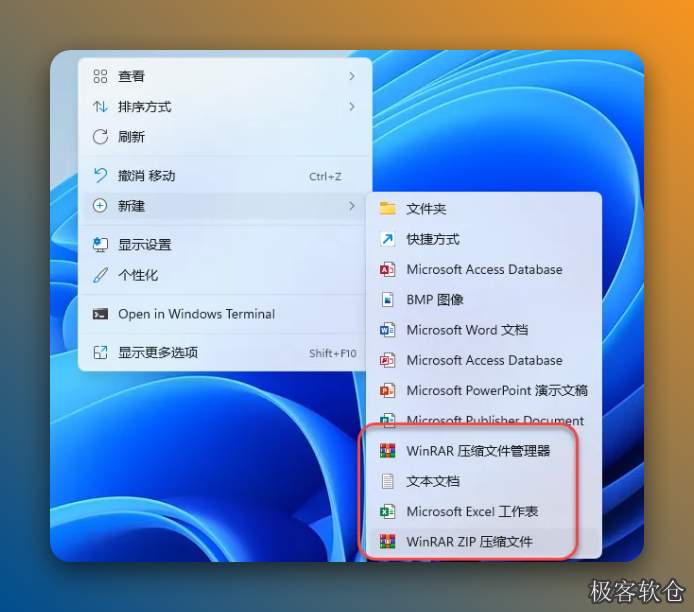Screen dimensions: 694x612
Task: Click the 新建 submenu chevron arrow
Action: point(352,206)
